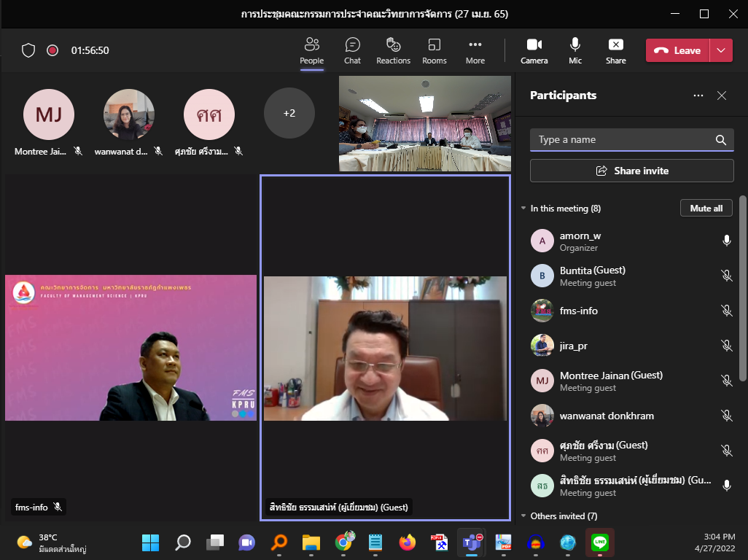Click the Share screen icon

615,50
